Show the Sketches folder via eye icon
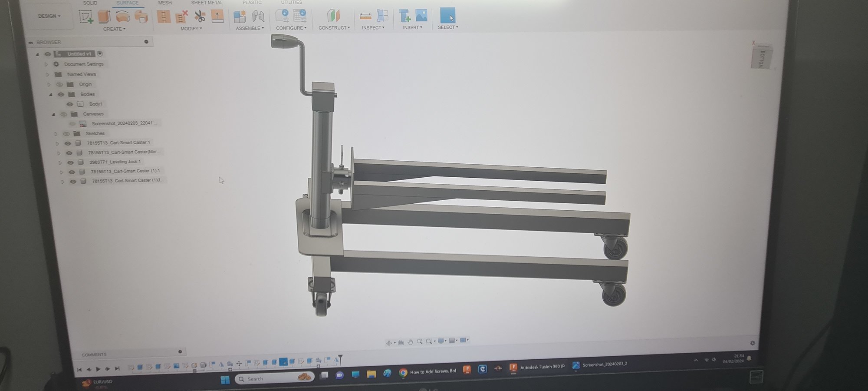This screenshot has height=391, width=868. pos(66,134)
